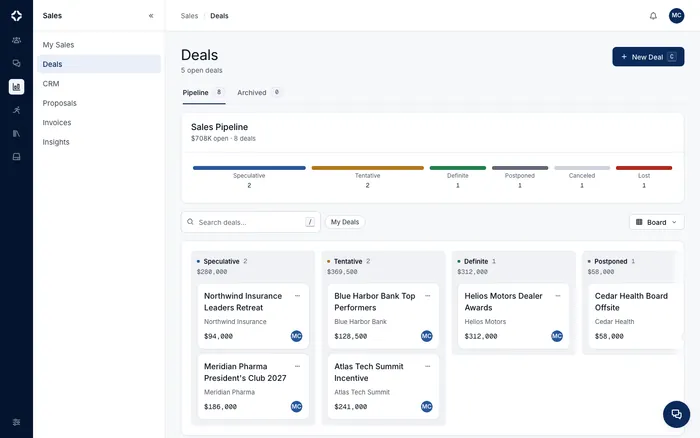Click the dark gray Postponed pipeline bar

[x=520, y=168]
